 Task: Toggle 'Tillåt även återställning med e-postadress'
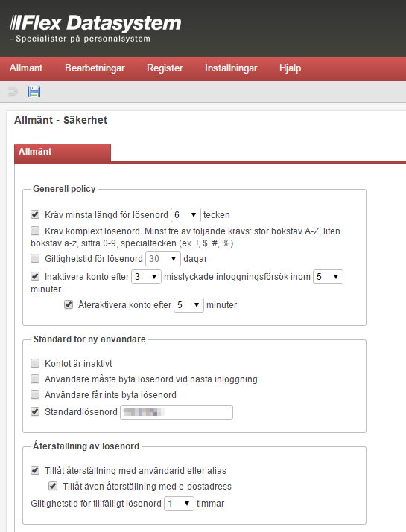[53, 486]
